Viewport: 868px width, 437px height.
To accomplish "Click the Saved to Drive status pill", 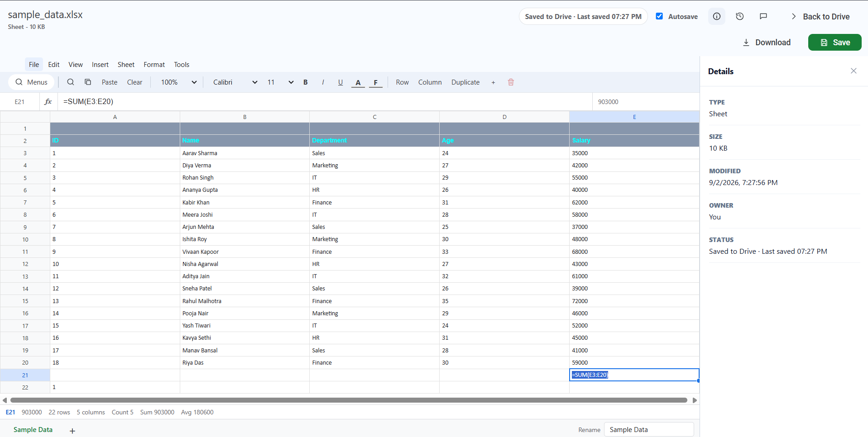I will [583, 16].
